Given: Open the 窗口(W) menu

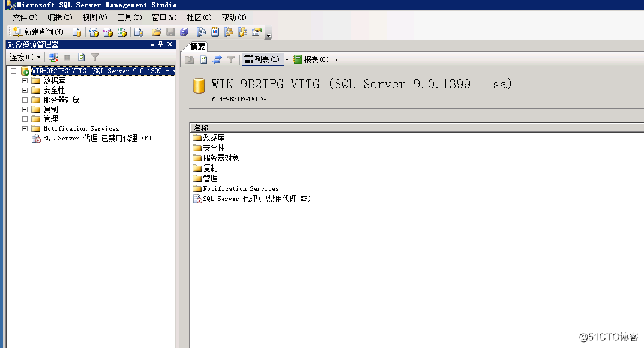Looking at the screenshot, I should click(164, 17).
